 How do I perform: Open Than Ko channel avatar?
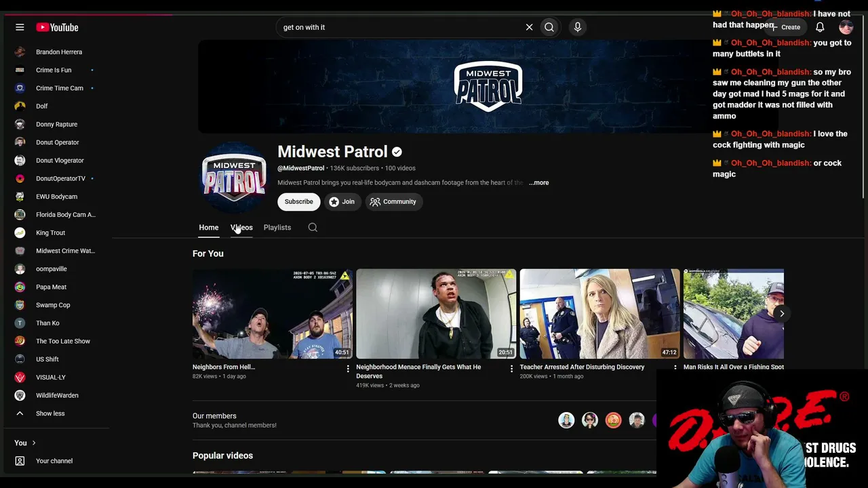pos(20,323)
